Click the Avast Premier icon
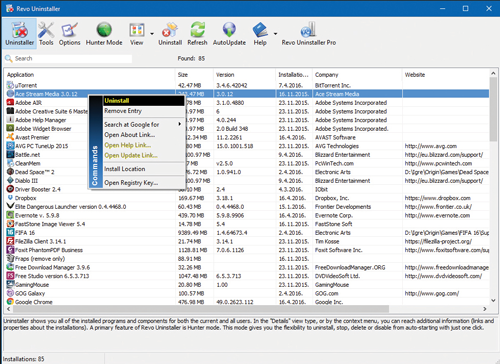 [10, 137]
